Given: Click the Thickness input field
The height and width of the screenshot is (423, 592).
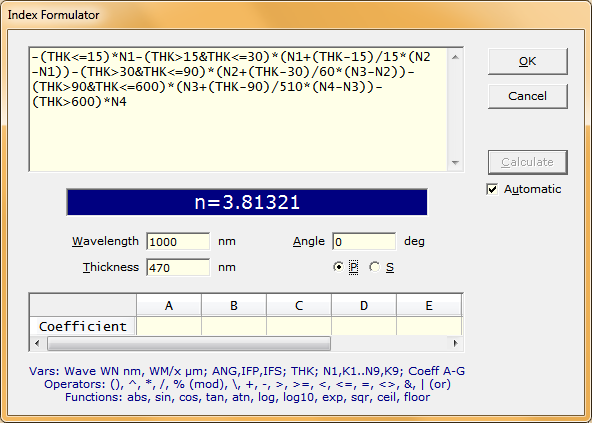Looking at the screenshot, I should tap(178, 267).
